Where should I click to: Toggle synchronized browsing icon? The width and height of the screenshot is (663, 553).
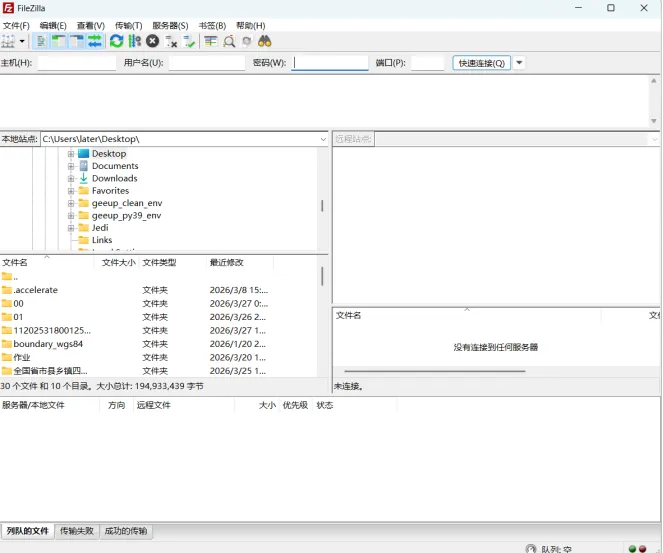247,41
